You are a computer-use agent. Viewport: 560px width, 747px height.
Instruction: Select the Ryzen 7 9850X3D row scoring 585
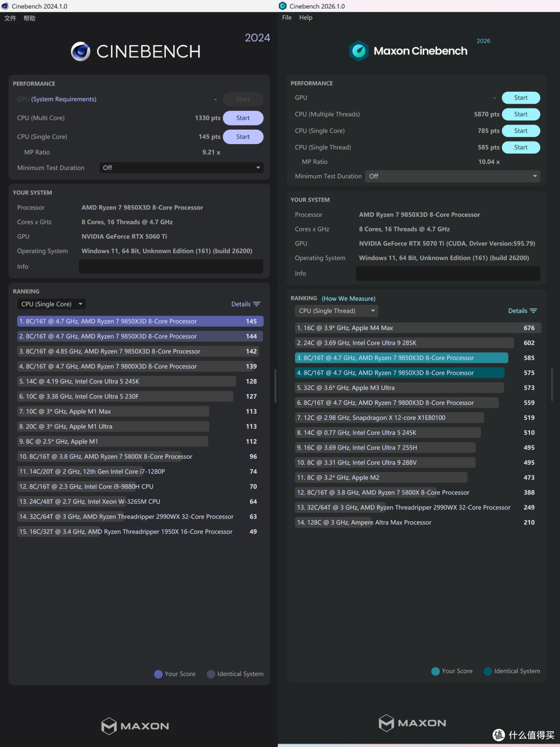pyautogui.click(x=418, y=358)
